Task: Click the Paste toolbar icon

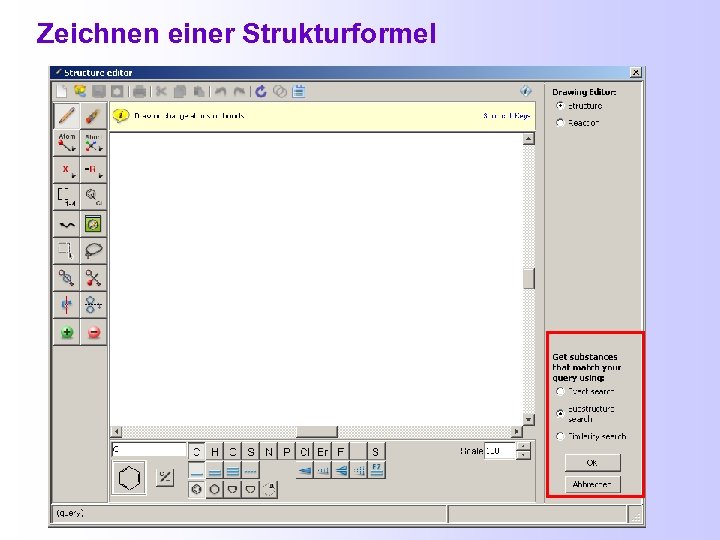Action: pos(198,92)
